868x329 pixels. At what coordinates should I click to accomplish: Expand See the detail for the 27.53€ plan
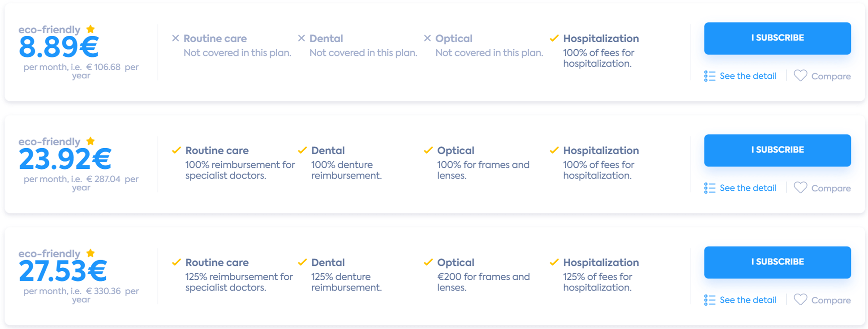(x=748, y=300)
